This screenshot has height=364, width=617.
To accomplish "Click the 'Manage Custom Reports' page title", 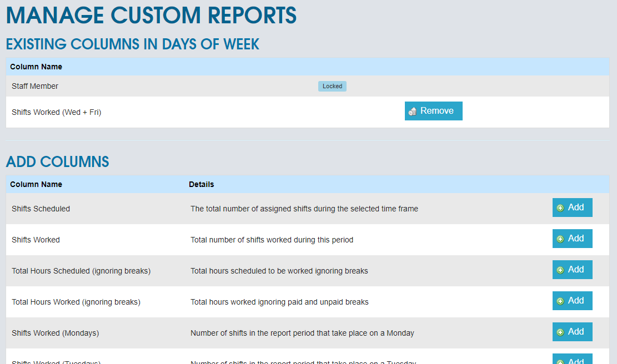I will (151, 15).
